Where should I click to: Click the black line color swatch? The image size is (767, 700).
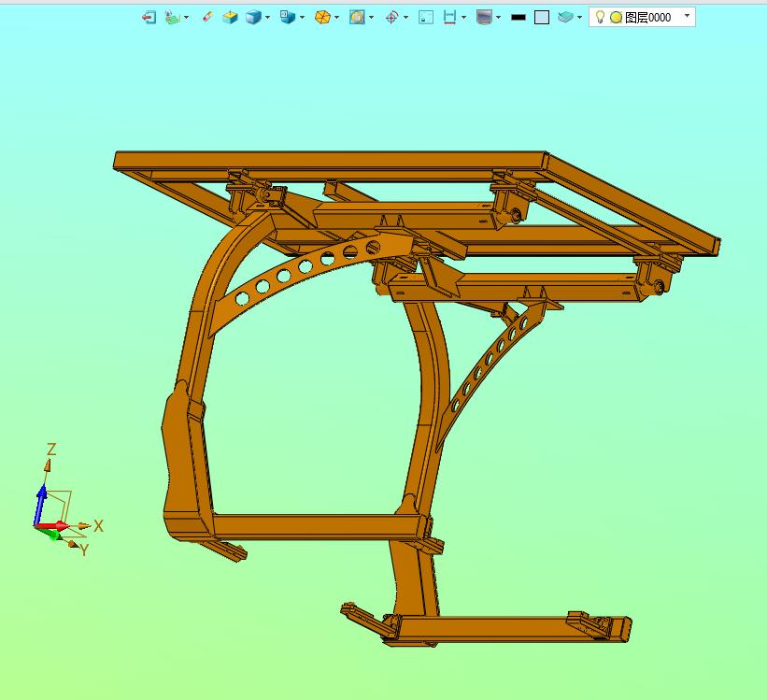tap(518, 18)
